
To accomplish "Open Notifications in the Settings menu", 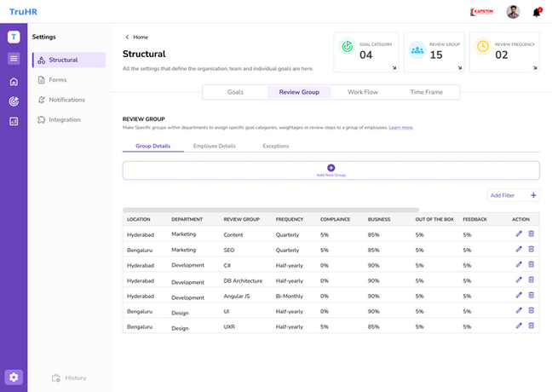I will [66, 100].
